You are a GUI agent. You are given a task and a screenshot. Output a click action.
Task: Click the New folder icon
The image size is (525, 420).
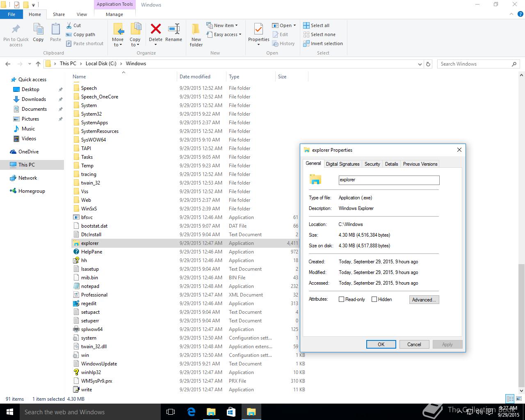pos(196,29)
